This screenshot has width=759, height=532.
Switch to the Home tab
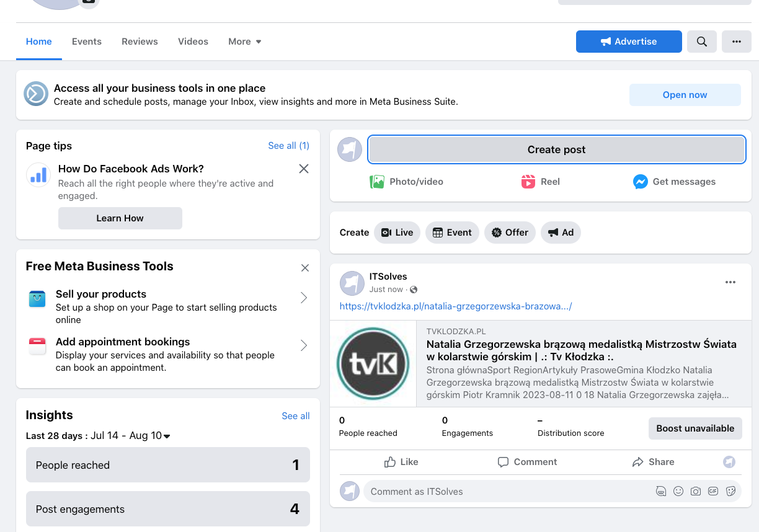pos(39,42)
